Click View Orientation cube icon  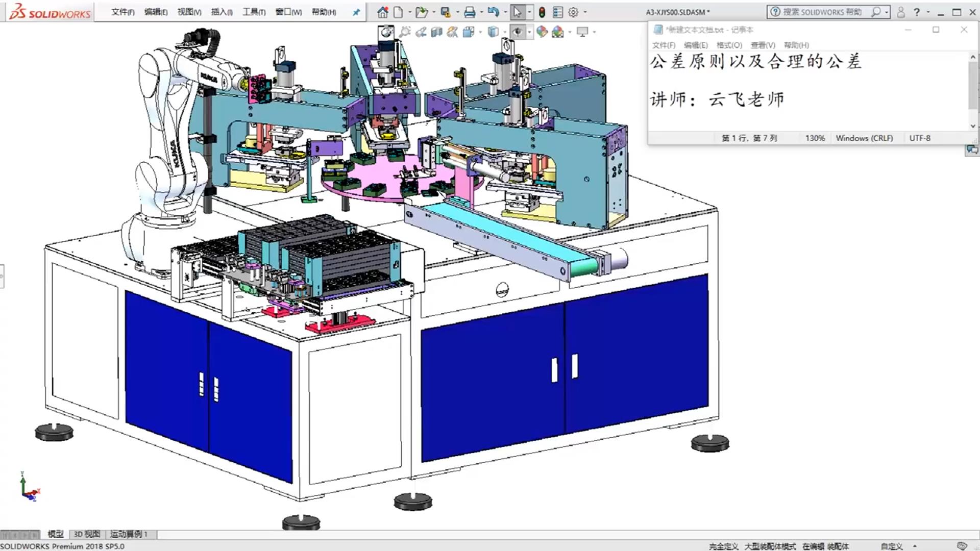click(469, 32)
